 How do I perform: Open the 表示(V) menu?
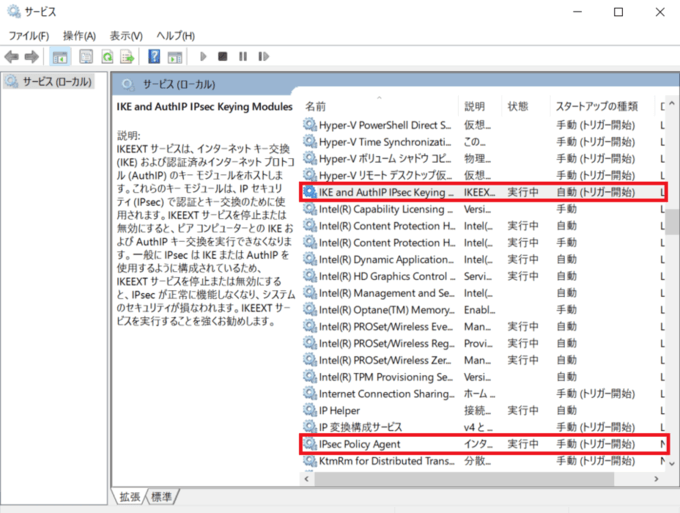click(126, 36)
